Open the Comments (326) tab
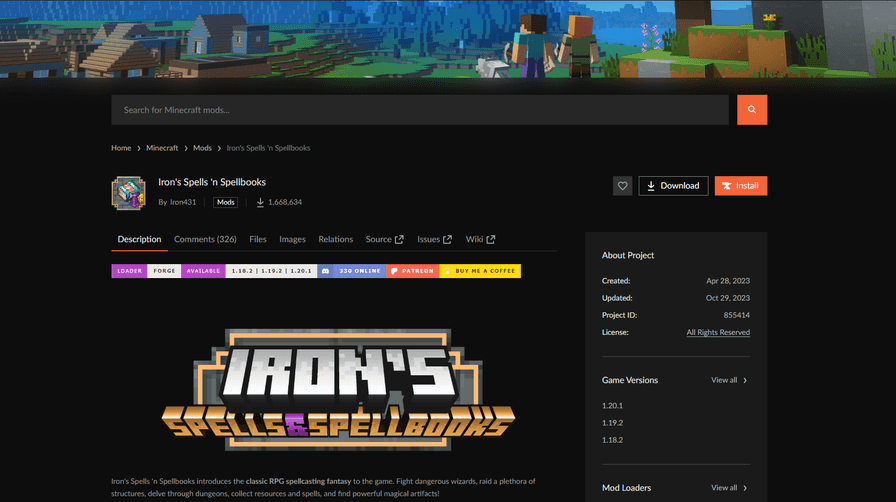 click(x=205, y=240)
